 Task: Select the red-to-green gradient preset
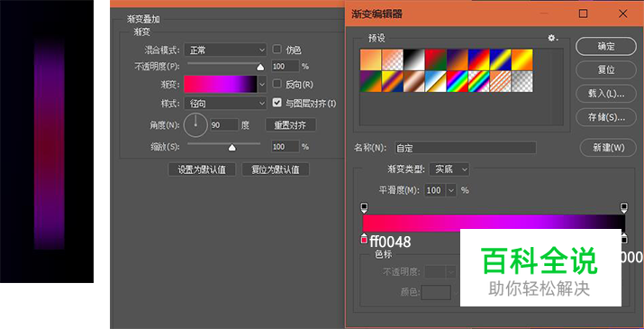[435, 59]
